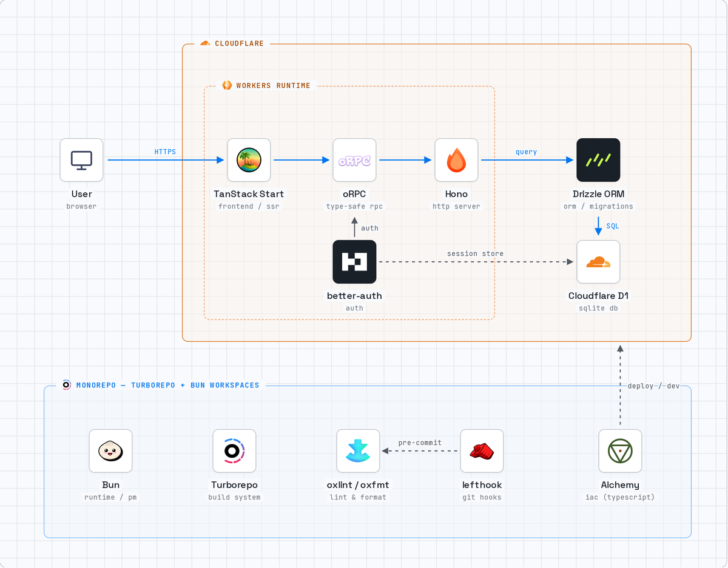
Task: Select the sqlite db caption
Action: coord(598,308)
